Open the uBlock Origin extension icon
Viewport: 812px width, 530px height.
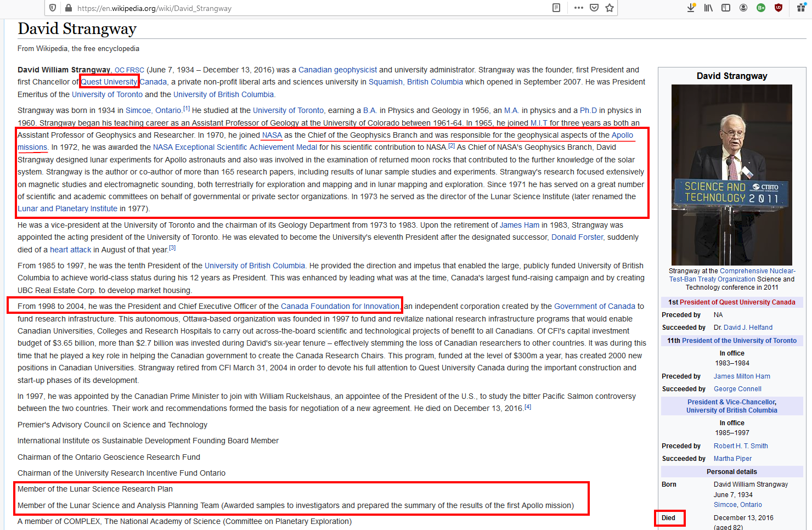click(x=778, y=8)
